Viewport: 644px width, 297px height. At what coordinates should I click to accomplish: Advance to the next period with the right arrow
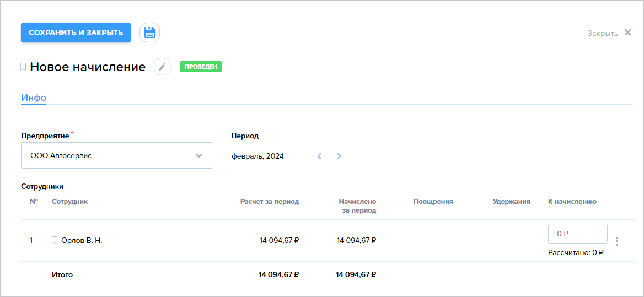(339, 156)
